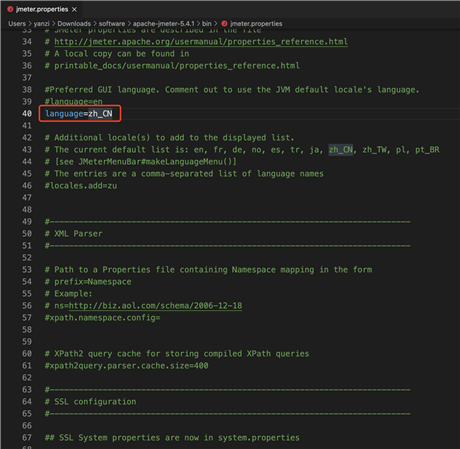
Task: Click '# A local copy can be found in'
Action: point(117,54)
